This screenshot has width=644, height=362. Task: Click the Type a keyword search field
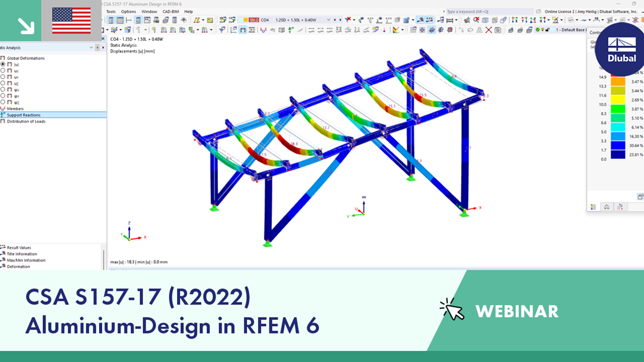(489, 12)
